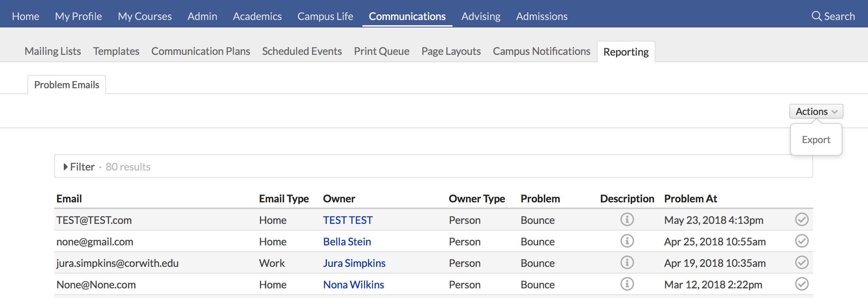
Task: View description info for None@None.com
Action: pos(627,284)
